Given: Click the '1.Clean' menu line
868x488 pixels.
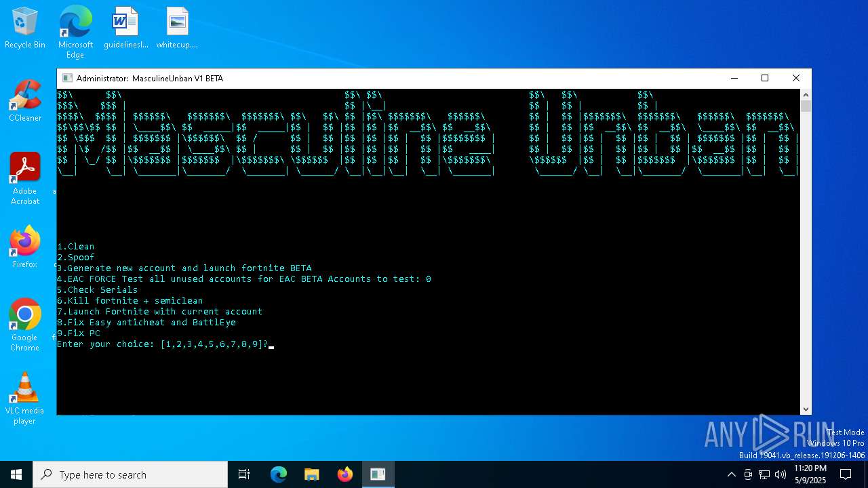Looking at the screenshot, I should (x=76, y=247).
